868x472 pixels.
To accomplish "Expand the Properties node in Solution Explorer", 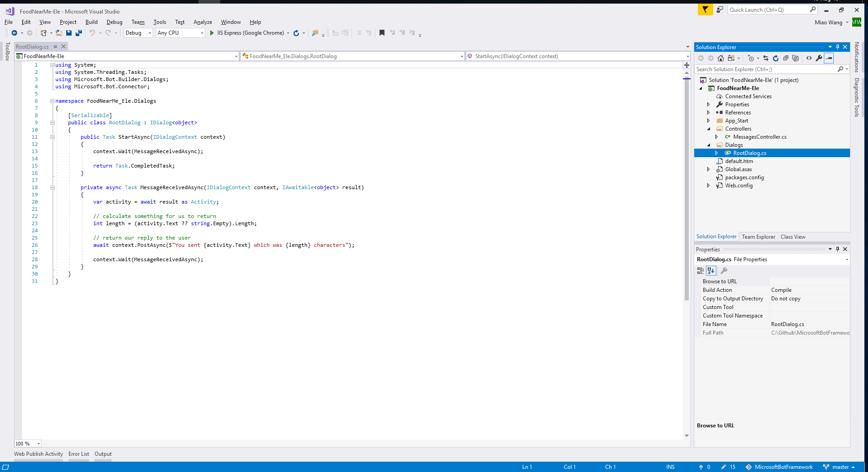I will (709, 104).
